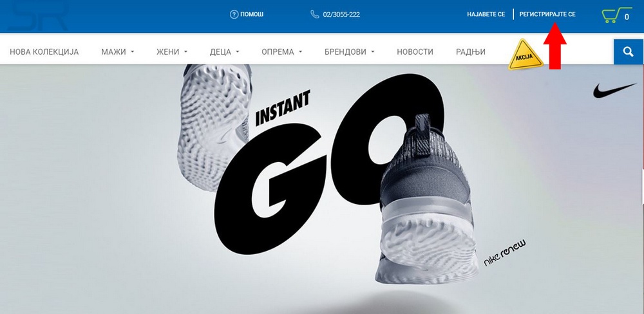Click the yellow АКЦИЈА warning sign badge
Image resolution: width=644 pixels, height=314 pixels.
pos(526,55)
